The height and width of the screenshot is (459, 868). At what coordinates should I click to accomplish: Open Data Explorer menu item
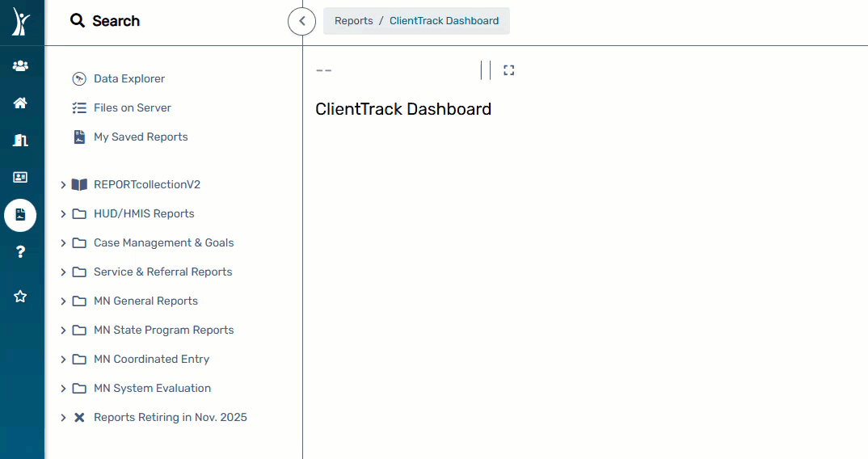(x=129, y=78)
